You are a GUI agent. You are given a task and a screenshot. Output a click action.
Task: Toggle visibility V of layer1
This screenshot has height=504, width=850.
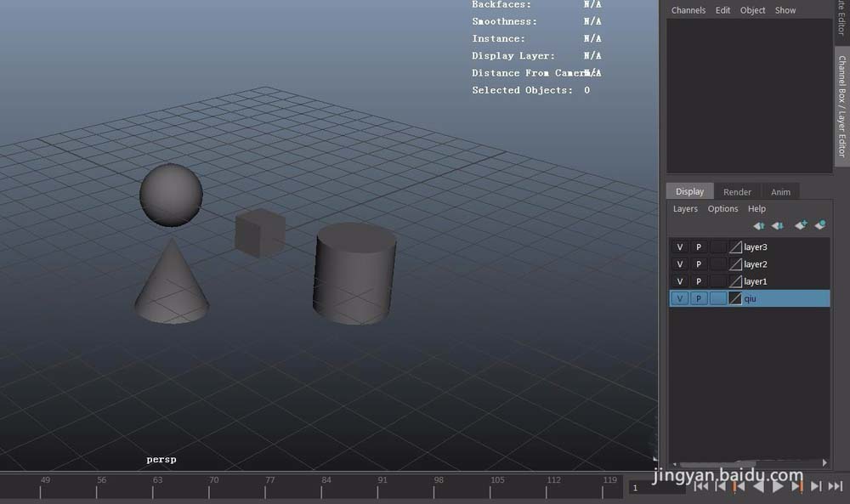[680, 282]
